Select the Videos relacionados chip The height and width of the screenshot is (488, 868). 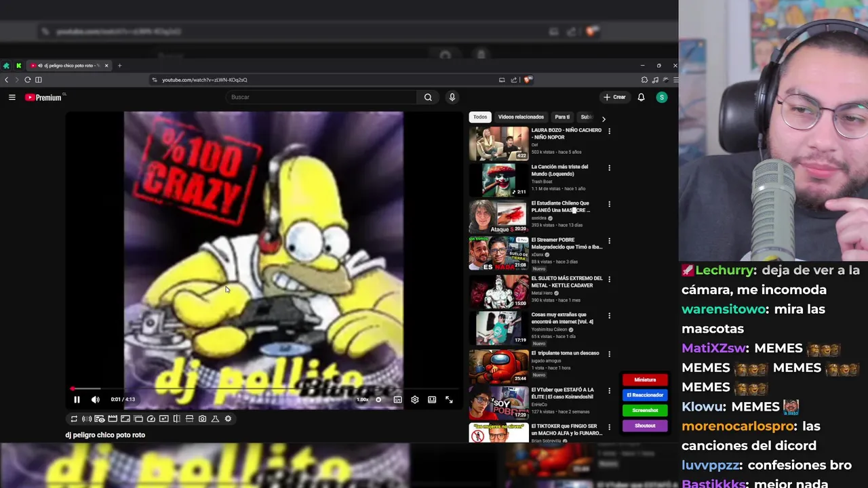click(x=521, y=117)
